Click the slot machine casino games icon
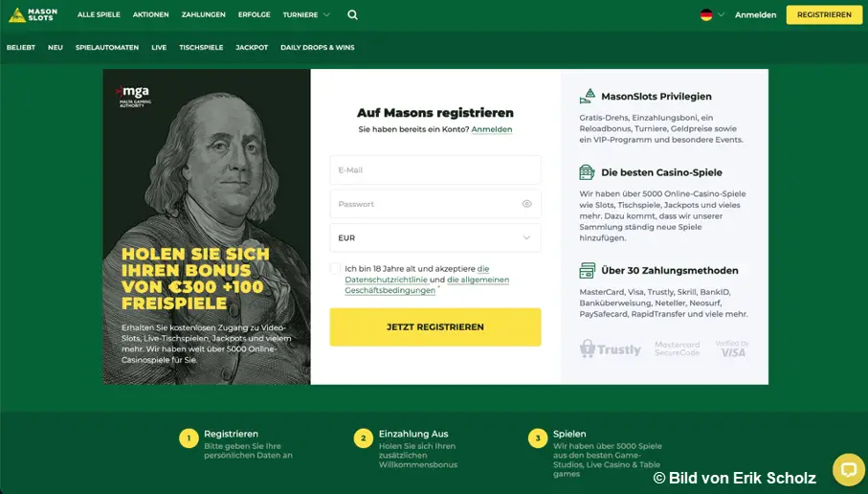 [587, 172]
